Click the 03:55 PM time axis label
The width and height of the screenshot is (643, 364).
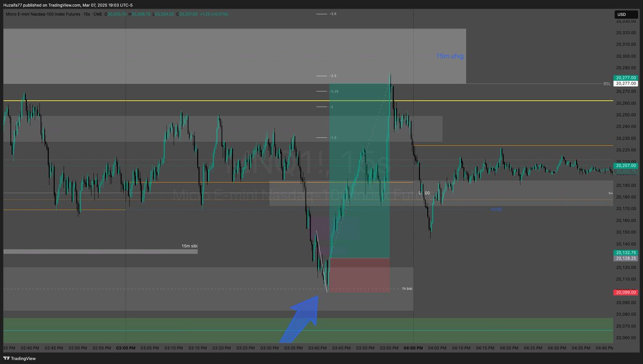[x=390, y=348]
